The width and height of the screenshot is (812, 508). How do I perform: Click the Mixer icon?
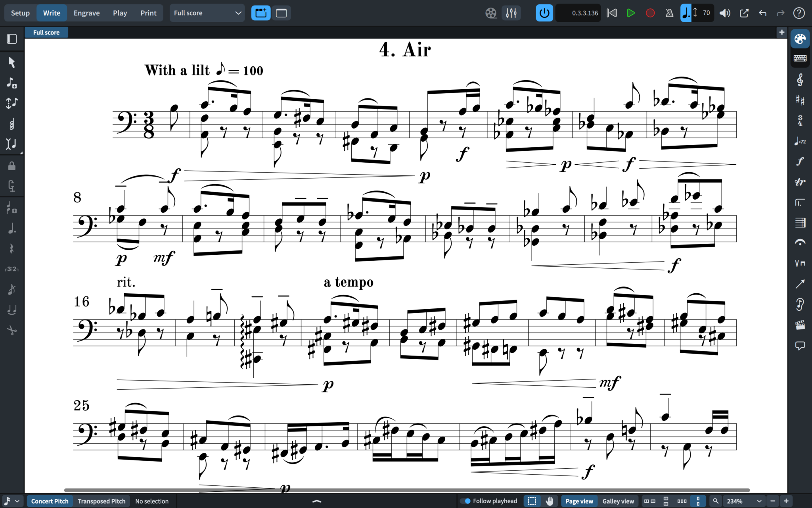point(511,13)
